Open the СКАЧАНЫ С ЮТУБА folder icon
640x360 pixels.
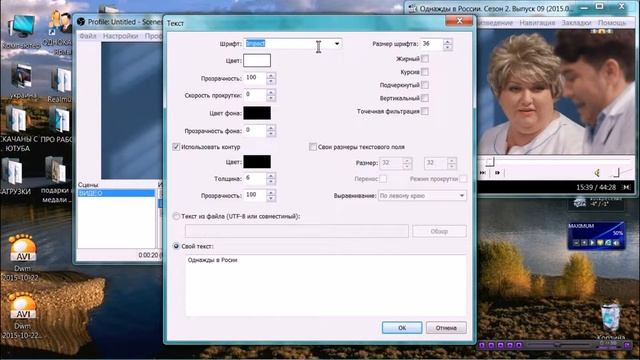[x=16, y=120]
